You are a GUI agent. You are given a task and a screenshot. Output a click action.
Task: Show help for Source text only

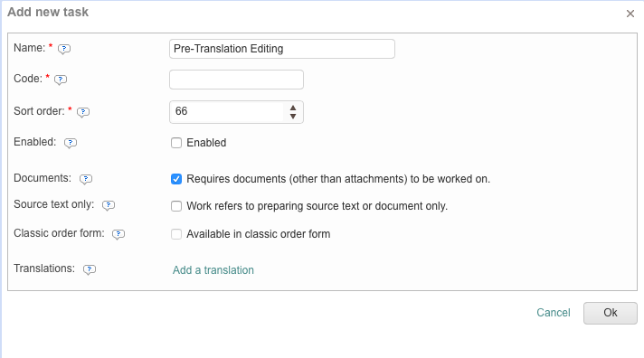[x=109, y=205]
